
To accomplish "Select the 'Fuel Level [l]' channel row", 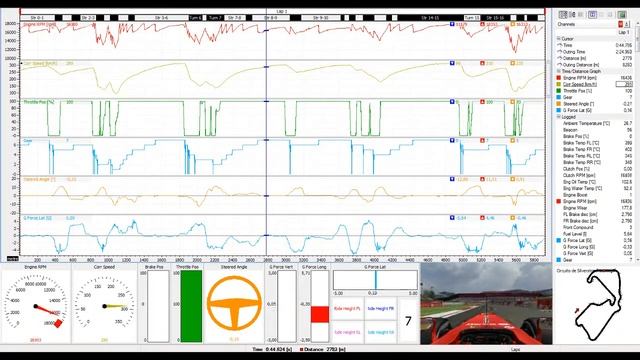I will pyautogui.click(x=594, y=234).
